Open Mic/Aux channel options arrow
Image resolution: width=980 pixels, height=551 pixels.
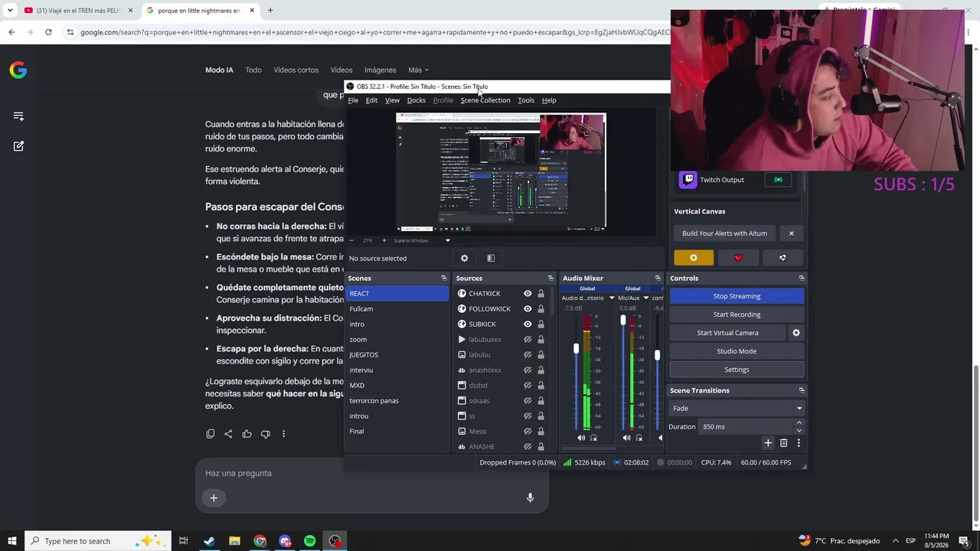point(645,298)
